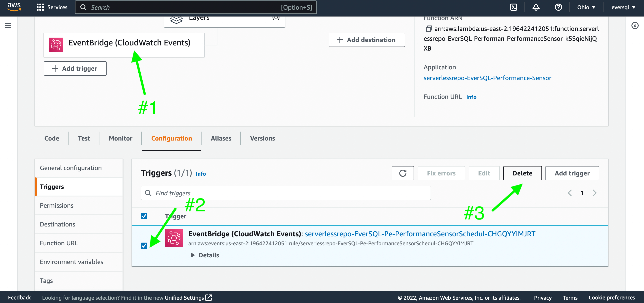The width and height of the screenshot is (644, 303).
Task: Click the EventBridge (CloudWatch Events) overview box
Action: click(x=124, y=45)
